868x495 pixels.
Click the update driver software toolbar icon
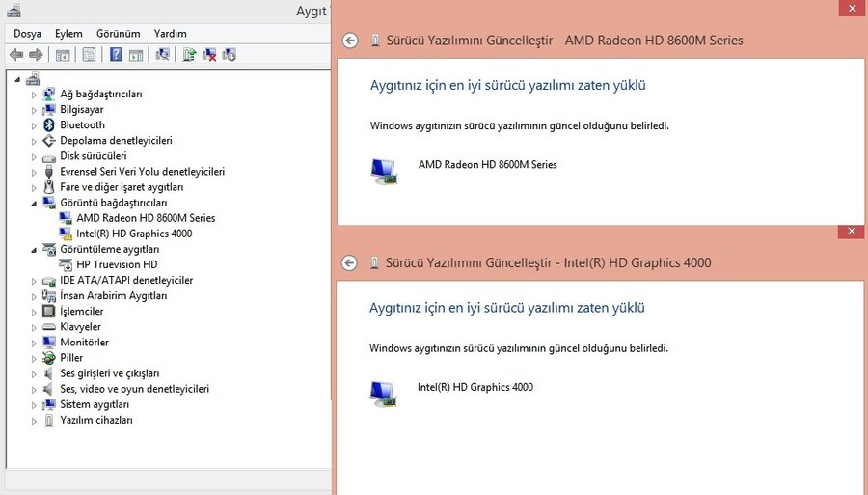point(189,55)
